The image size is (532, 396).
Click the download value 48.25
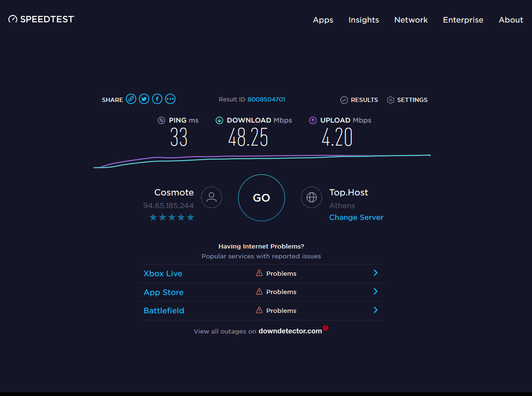pyautogui.click(x=248, y=138)
